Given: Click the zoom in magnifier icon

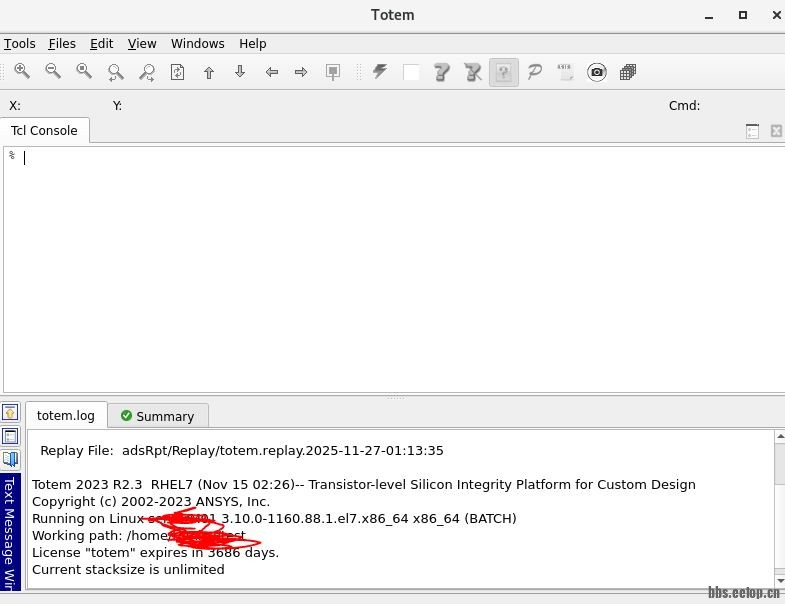Looking at the screenshot, I should click(x=22, y=72).
